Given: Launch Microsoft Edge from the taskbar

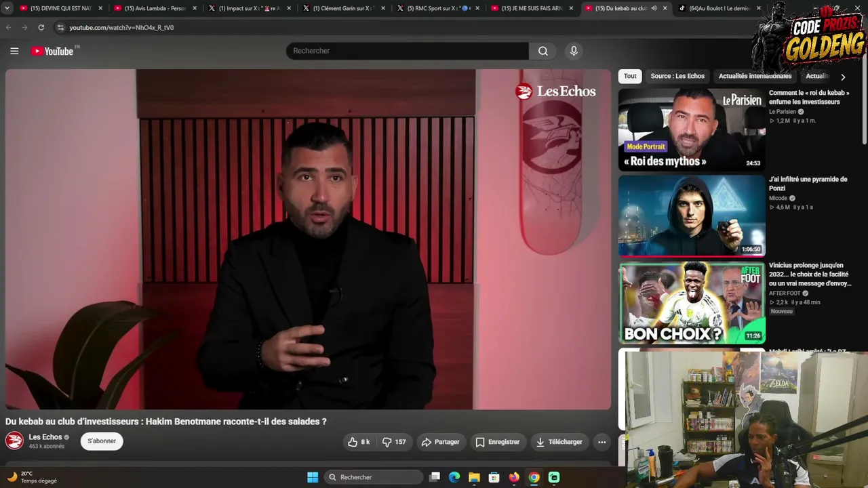Looking at the screenshot, I should click(x=454, y=477).
